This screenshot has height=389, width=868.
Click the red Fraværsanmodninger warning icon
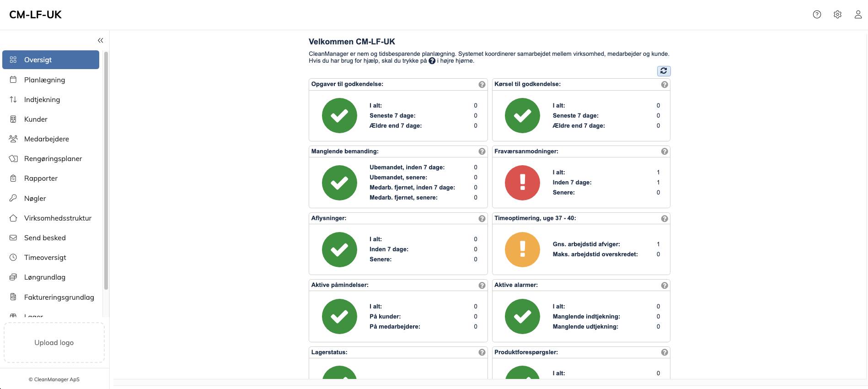[x=522, y=183]
